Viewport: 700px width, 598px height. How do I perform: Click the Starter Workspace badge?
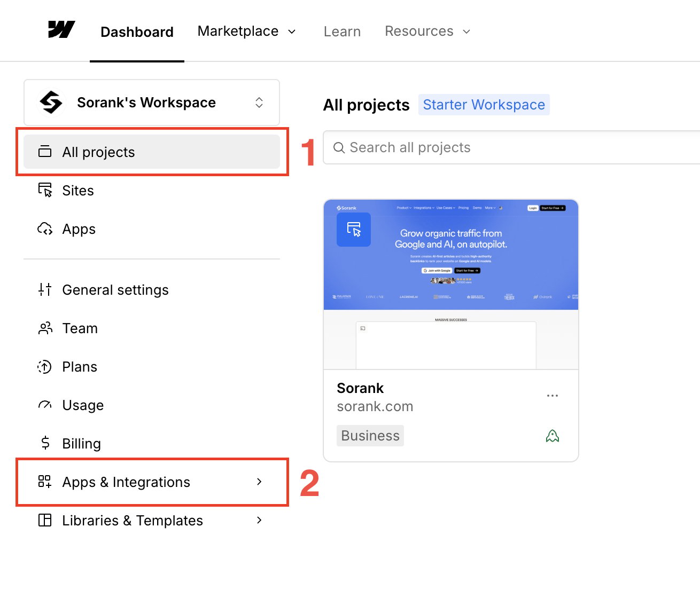click(x=484, y=105)
